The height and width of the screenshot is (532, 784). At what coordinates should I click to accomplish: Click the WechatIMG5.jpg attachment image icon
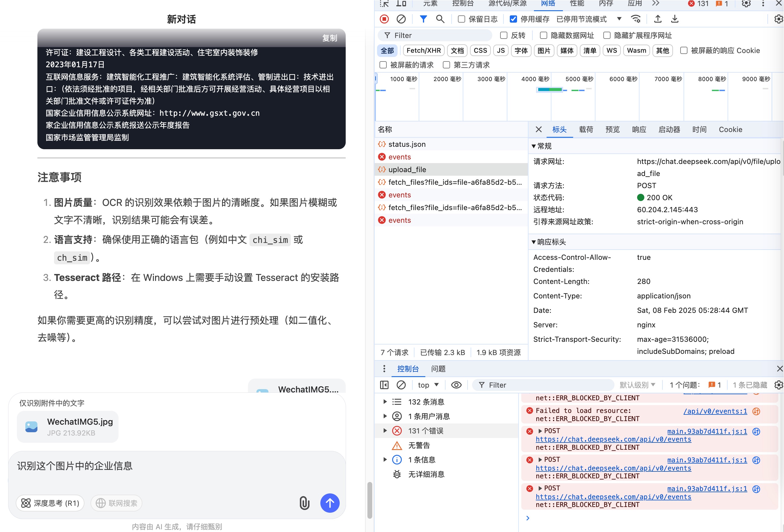click(31, 427)
